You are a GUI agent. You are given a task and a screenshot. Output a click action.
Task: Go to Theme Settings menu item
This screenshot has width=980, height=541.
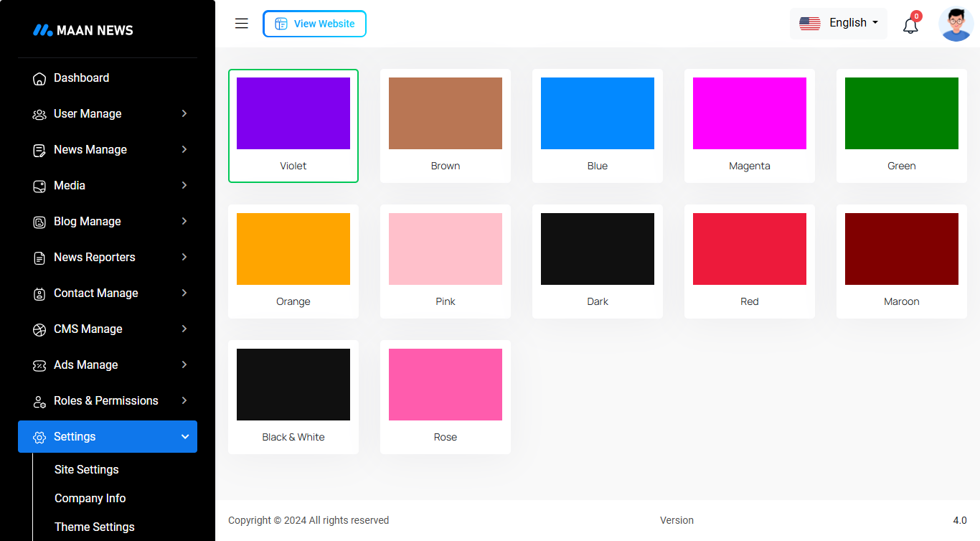[x=95, y=527]
